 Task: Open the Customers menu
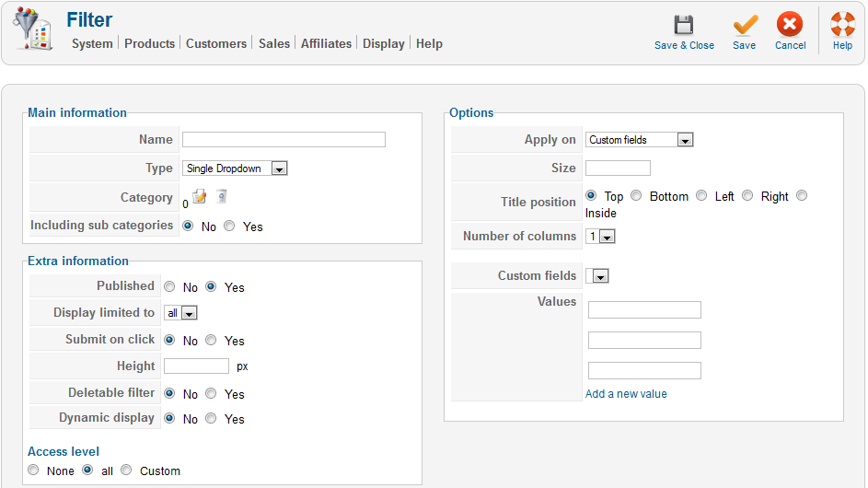216,44
